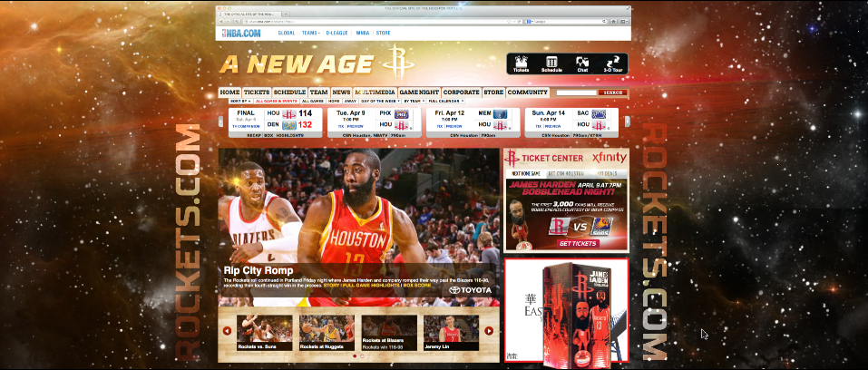Open the Full Game Highlights link

pos(372,286)
